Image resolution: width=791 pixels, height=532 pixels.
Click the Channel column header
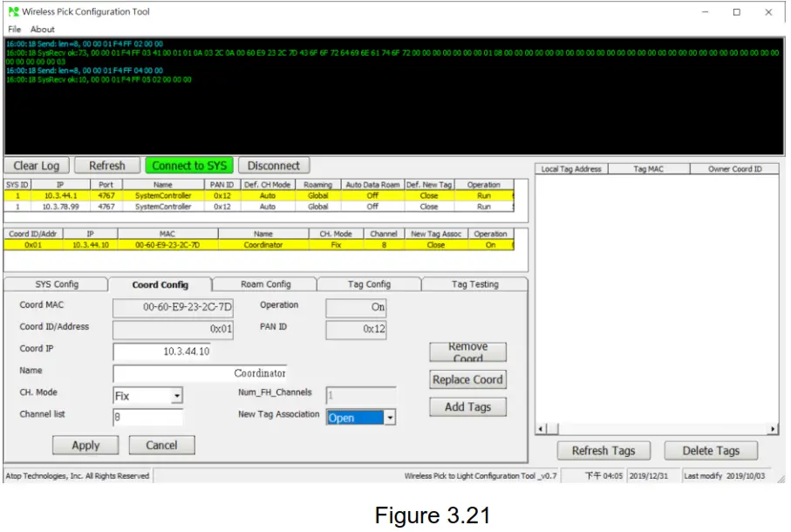point(384,234)
